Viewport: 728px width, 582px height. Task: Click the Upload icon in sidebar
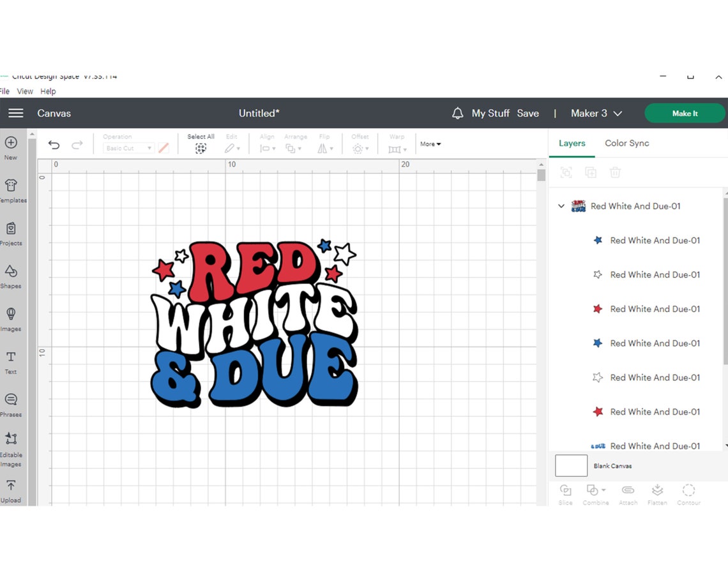coord(11,486)
